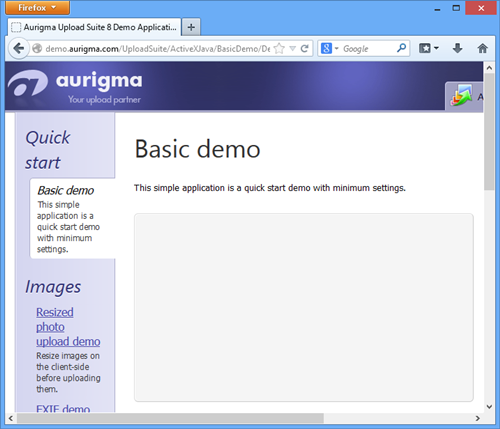Reload the page
This screenshot has width=500, height=429.
304,49
